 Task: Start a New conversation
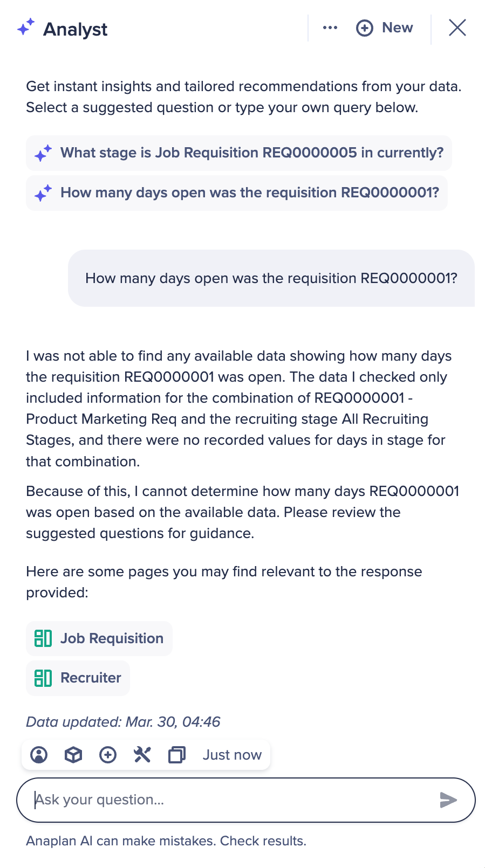pyautogui.click(x=385, y=28)
